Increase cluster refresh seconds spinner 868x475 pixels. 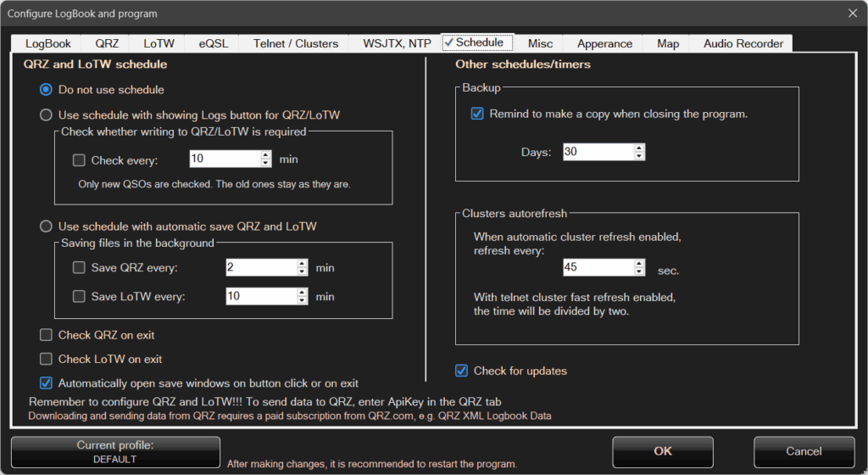click(x=639, y=264)
